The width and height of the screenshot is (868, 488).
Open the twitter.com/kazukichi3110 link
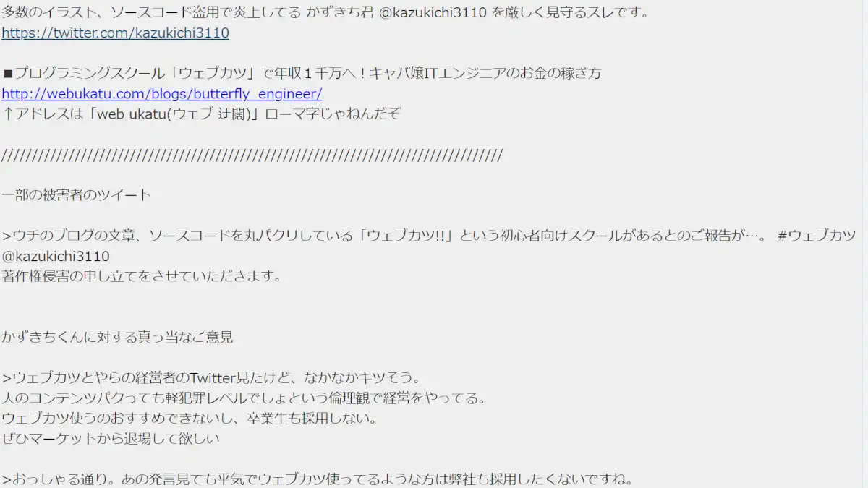coord(116,33)
